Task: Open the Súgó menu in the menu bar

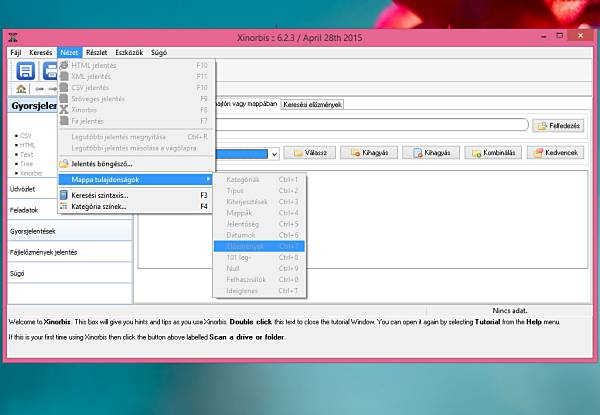Action: tap(159, 52)
